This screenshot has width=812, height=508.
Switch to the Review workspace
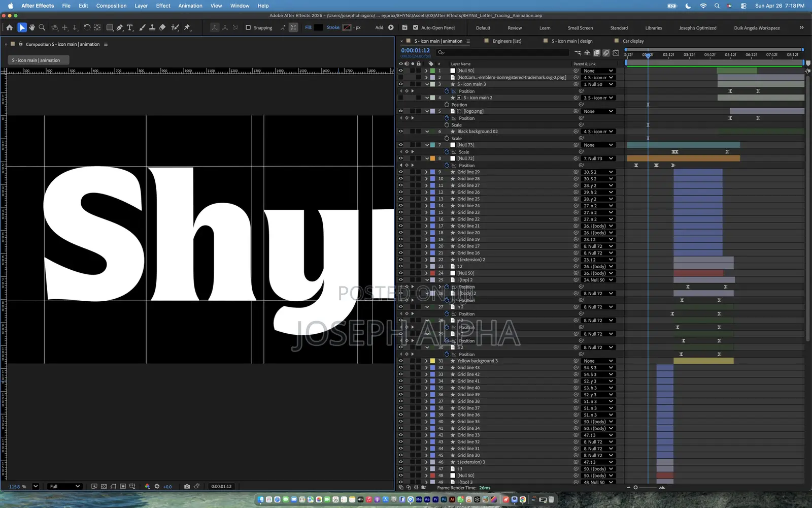click(x=515, y=28)
